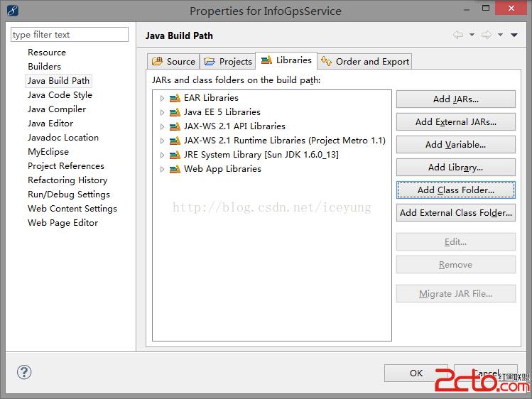The width and height of the screenshot is (532, 399).
Task: Select Javadoc Location entry
Action: pyautogui.click(x=63, y=138)
